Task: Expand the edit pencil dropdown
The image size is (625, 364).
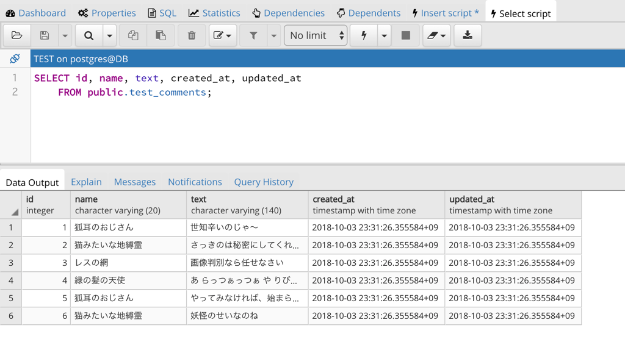Action: pyautogui.click(x=230, y=35)
